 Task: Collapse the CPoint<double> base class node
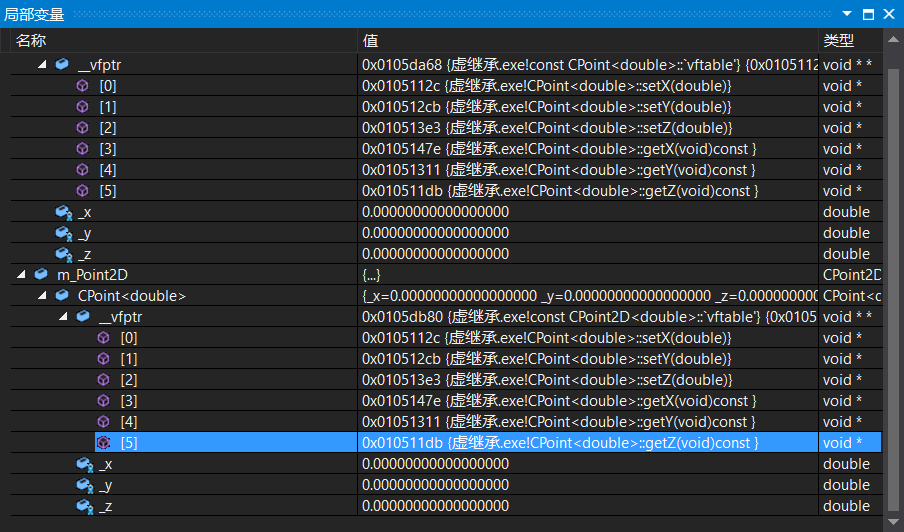42,296
